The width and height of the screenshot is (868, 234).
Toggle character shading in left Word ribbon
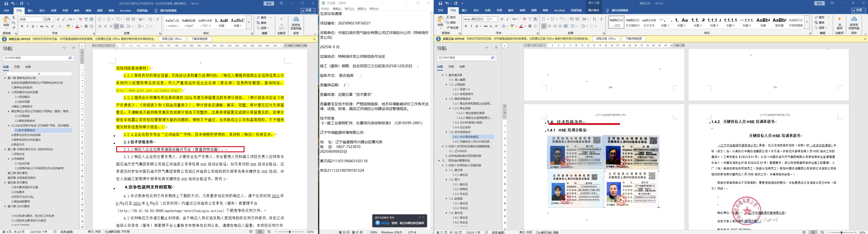coord(86,26)
